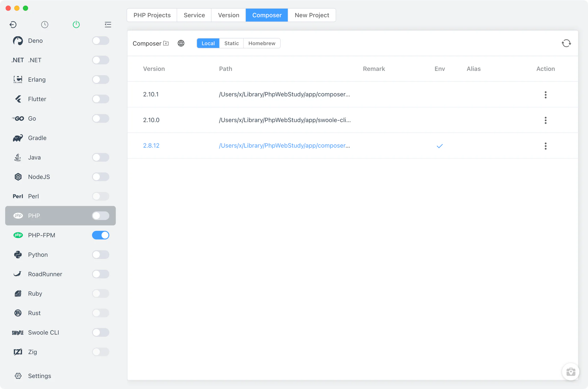Toggle the RoadRunner switch
Screen dimensions: 588x389
[x=100, y=274]
